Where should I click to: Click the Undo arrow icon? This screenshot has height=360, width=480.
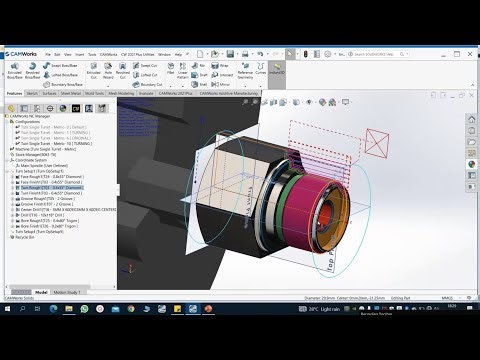(260, 54)
